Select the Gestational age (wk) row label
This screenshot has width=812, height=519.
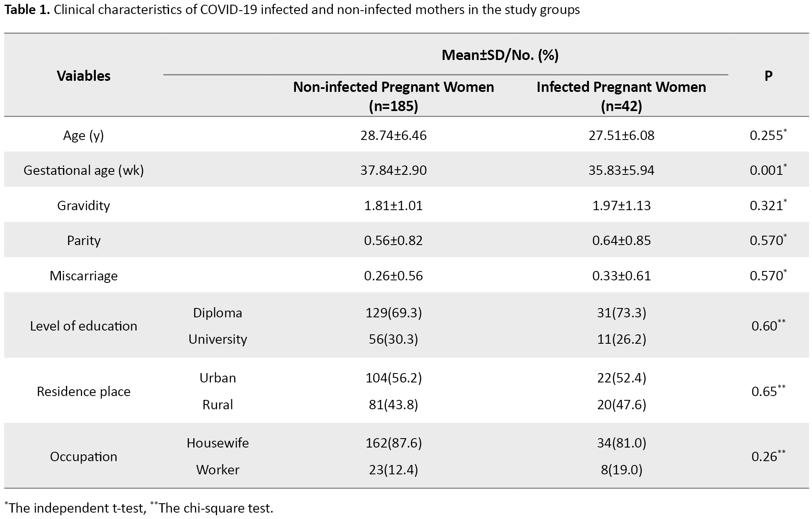[x=83, y=170]
